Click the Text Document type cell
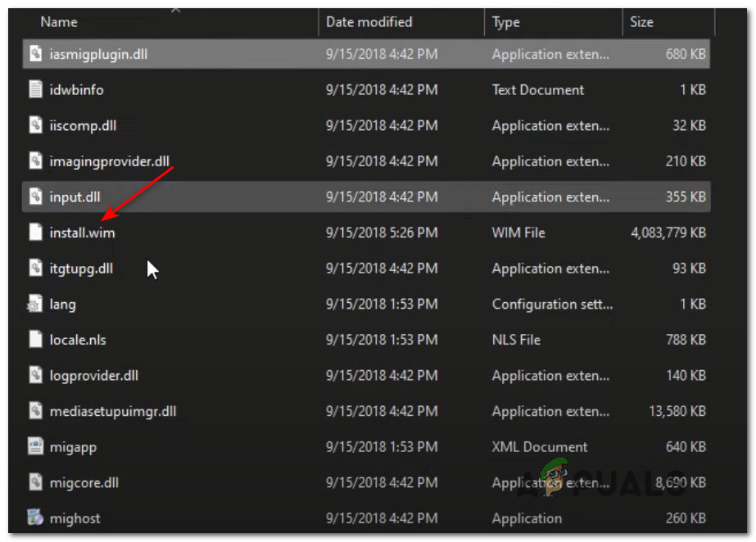This screenshot has height=542, width=756. (537, 89)
